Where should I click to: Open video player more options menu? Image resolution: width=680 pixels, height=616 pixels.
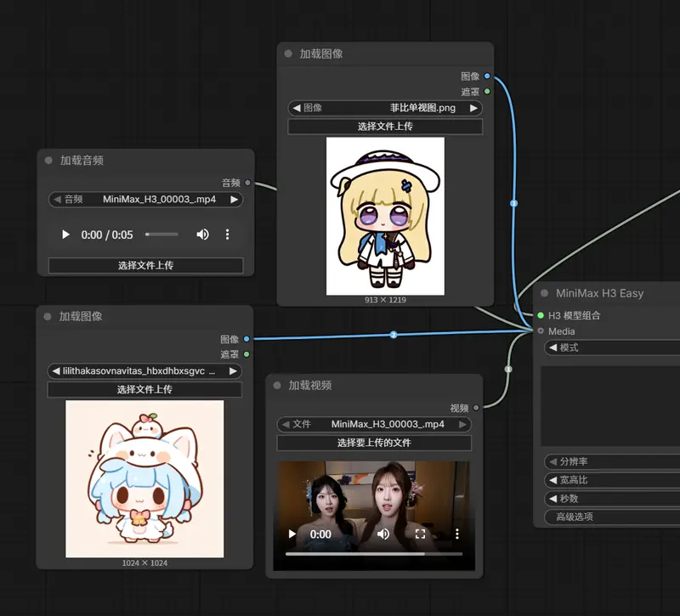pyautogui.click(x=457, y=534)
